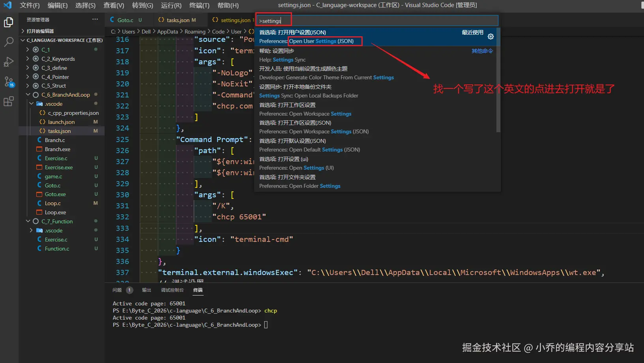The height and width of the screenshot is (363, 644).
Task: Open c_cpp_properties.json in explorer
Action: coord(73,113)
